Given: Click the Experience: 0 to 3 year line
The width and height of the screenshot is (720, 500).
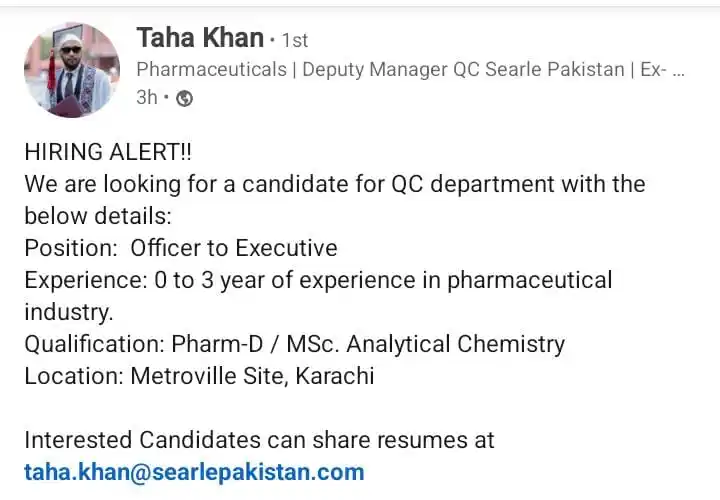Looking at the screenshot, I should point(319,281).
